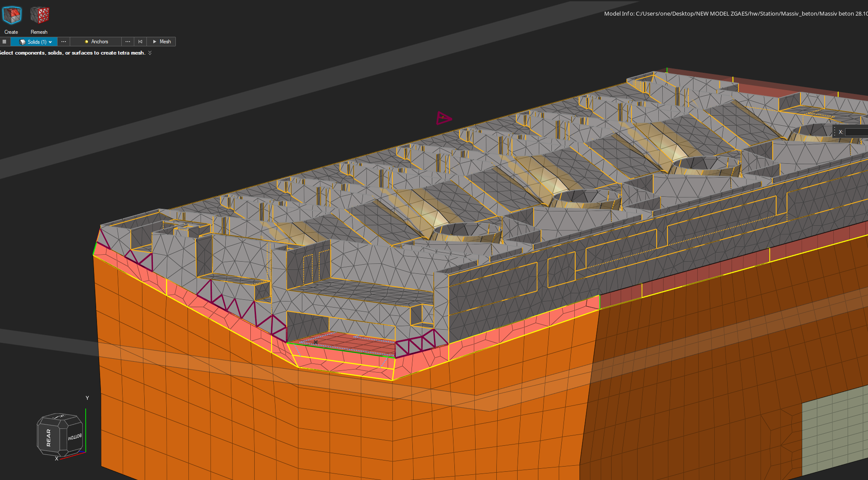The image size is (868, 480).
Task: Click BOTTOM face of view cube
Action: click(74, 437)
